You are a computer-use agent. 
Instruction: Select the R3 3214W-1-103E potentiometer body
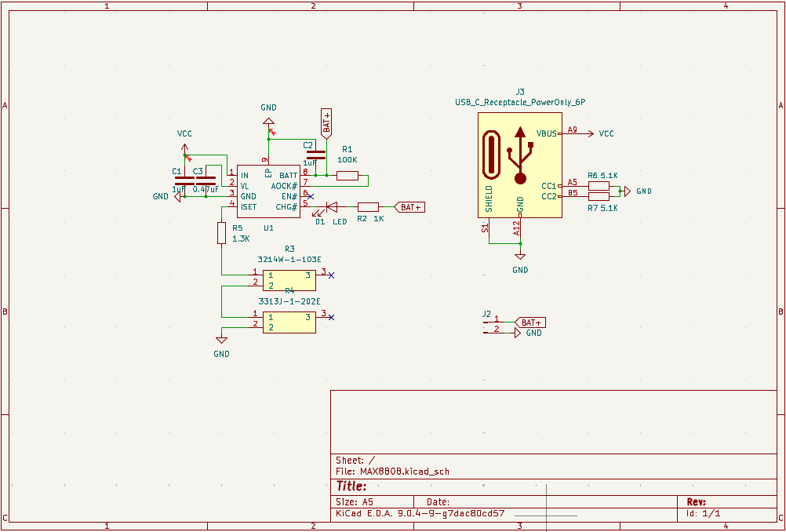(289, 279)
